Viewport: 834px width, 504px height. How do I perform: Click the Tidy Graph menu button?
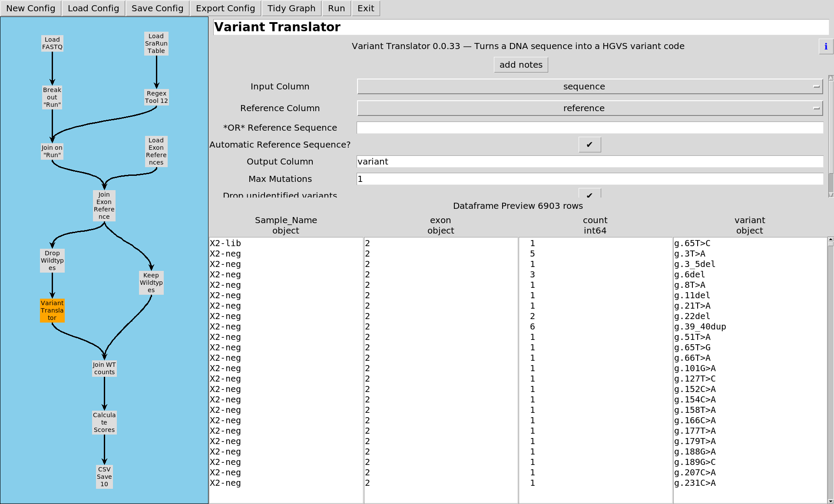click(291, 8)
